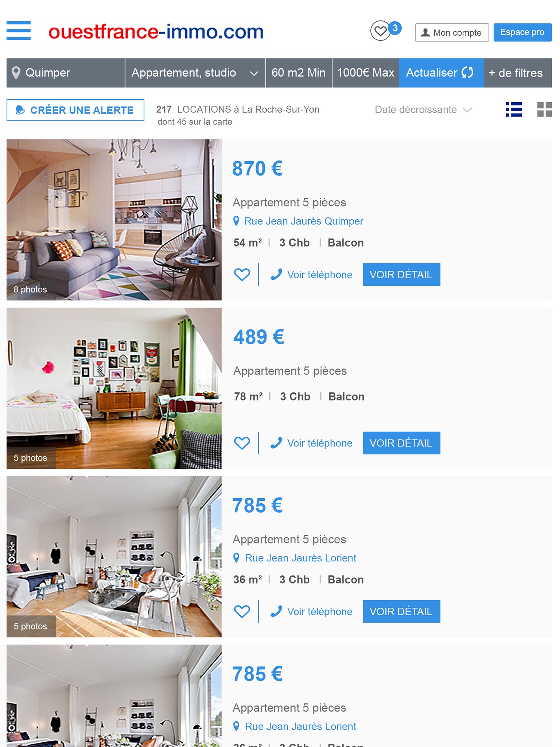This screenshot has width=560, height=747.
Task: Select the 1000€ Max filter
Action: pos(366,73)
